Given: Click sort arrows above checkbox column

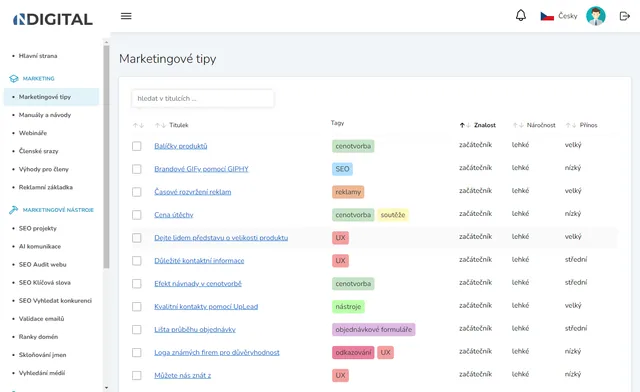Looking at the screenshot, I should click(138, 125).
